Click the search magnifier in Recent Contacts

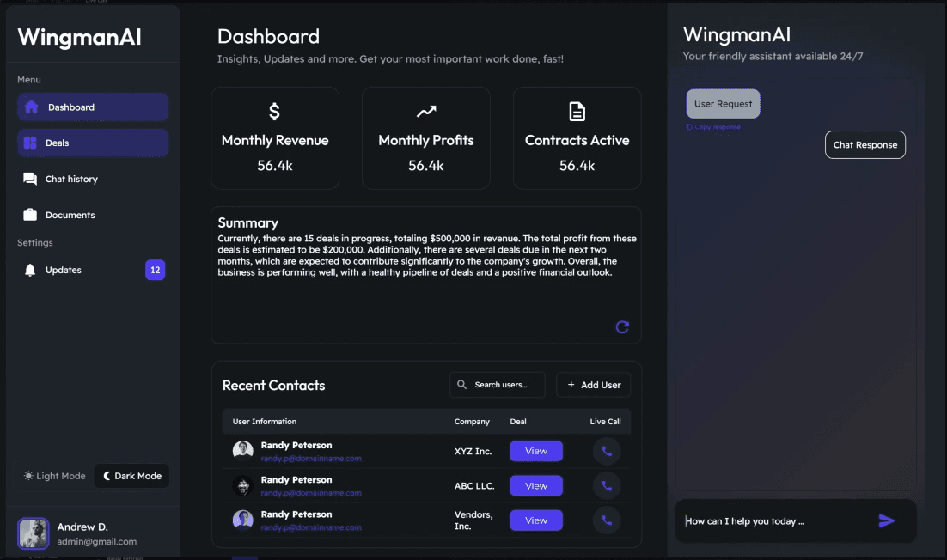tap(462, 385)
